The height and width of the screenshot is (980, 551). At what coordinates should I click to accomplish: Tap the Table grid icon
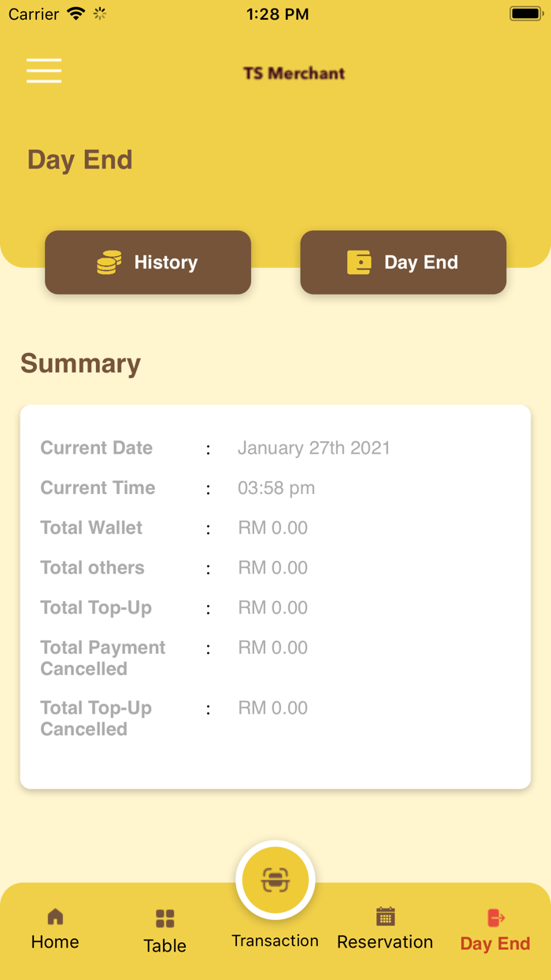165,919
